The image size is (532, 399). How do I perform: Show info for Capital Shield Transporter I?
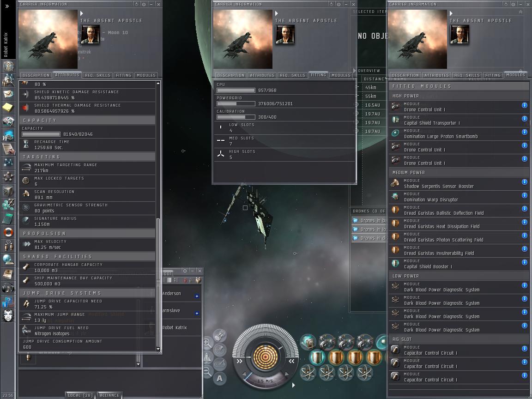click(524, 119)
